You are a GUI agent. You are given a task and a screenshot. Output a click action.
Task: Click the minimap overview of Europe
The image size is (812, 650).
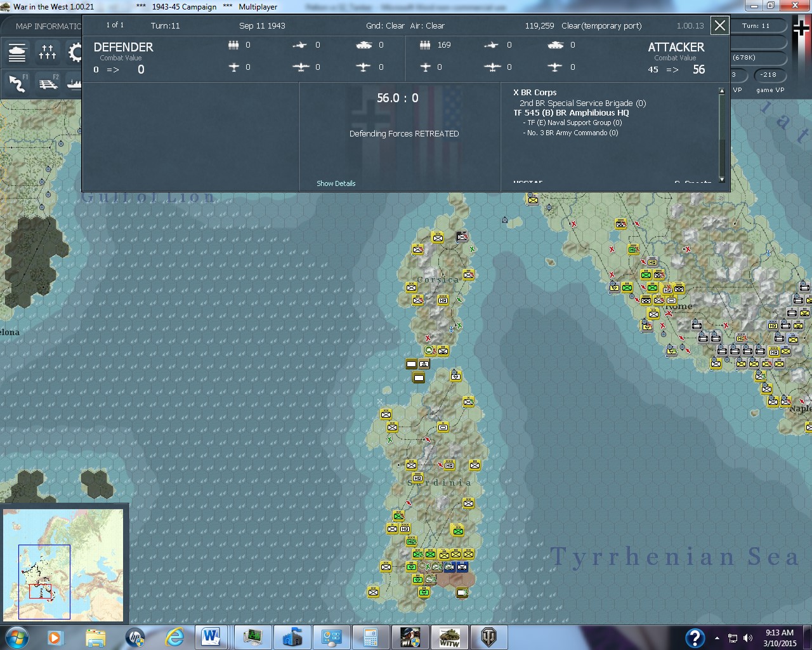click(x=63, y=564)
